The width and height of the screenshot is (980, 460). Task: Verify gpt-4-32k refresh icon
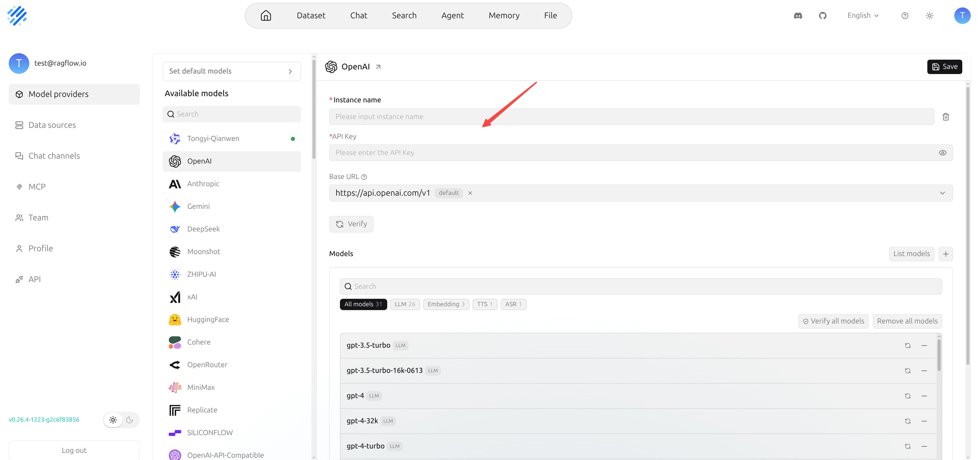[908, 421]
